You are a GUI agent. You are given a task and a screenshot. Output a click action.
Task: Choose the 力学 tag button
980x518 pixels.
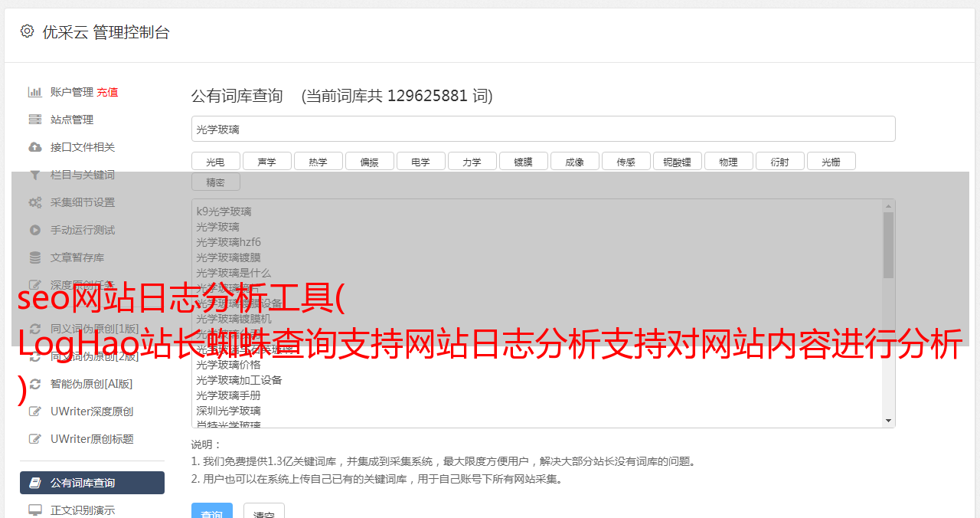[472, 161]
